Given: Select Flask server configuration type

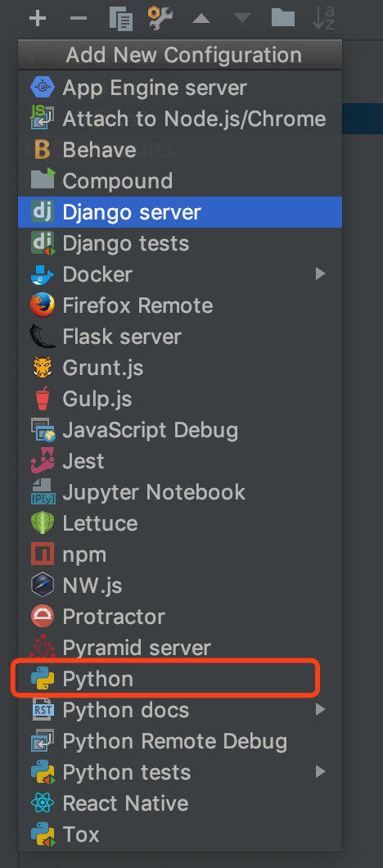Looking at the screenshot, I should (180, 337).
